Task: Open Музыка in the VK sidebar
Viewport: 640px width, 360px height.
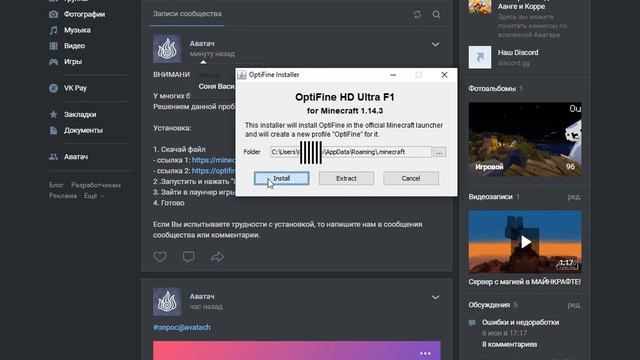Action: (77, 30)
